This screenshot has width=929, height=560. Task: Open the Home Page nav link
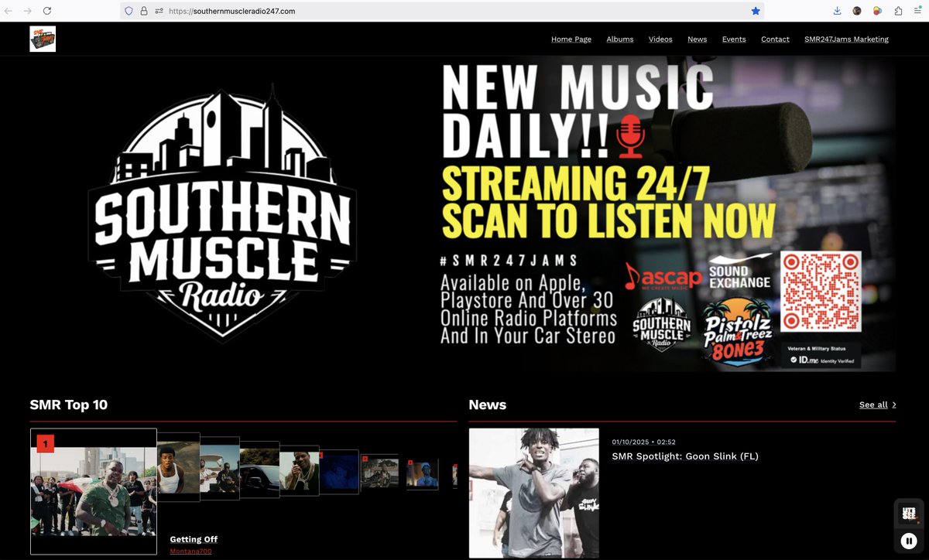(571, 39)
